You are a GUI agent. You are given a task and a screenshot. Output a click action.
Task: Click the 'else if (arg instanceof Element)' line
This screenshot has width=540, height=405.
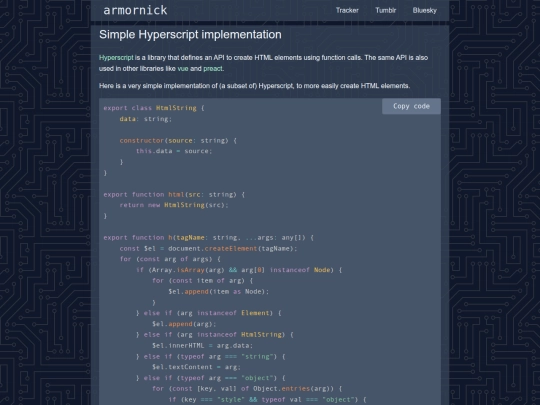point(208,313)
